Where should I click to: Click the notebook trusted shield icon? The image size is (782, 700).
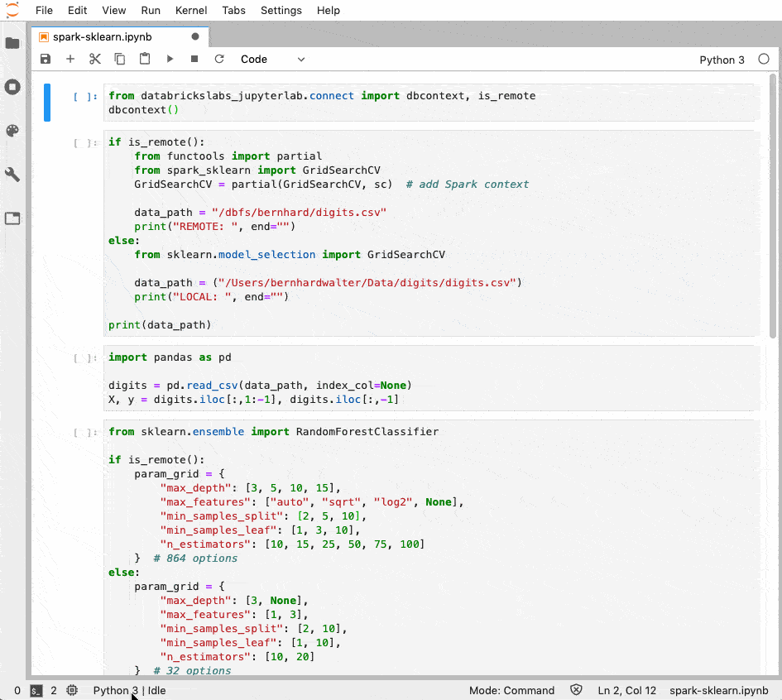point(577,690)
